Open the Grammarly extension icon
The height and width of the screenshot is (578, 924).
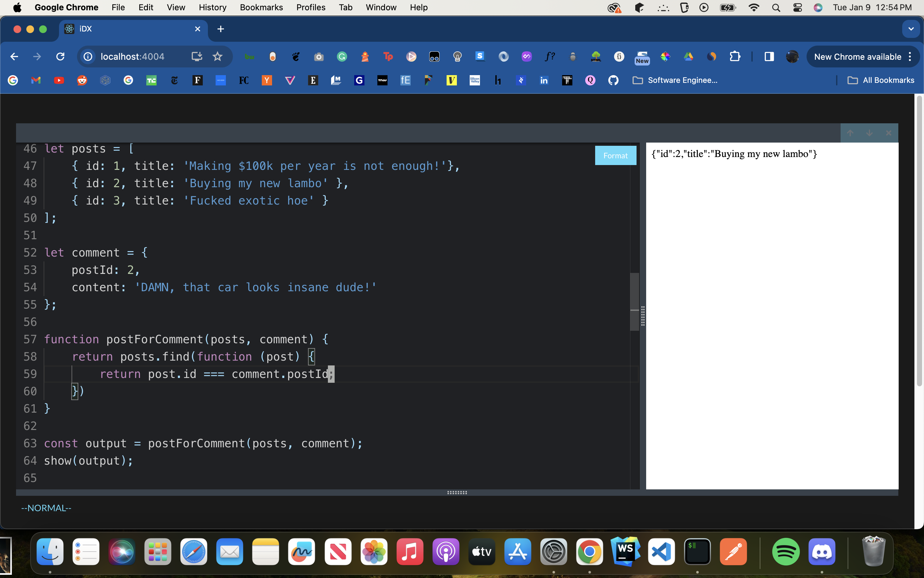[x=342, y=57]
